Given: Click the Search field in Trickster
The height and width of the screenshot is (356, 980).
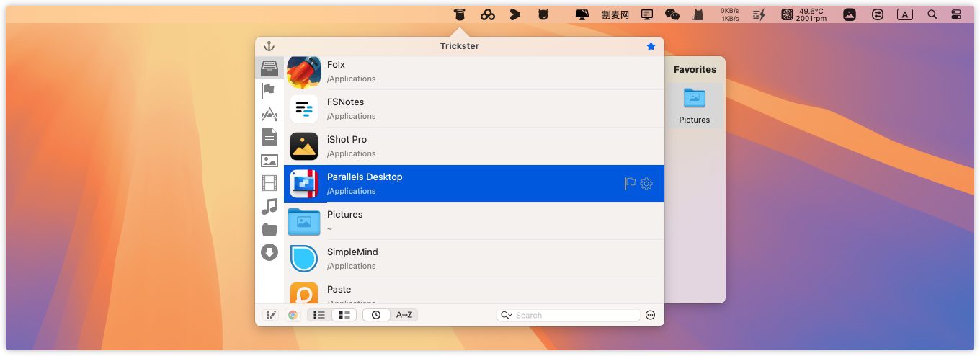Looking at the screenshot, I should 569,315.
